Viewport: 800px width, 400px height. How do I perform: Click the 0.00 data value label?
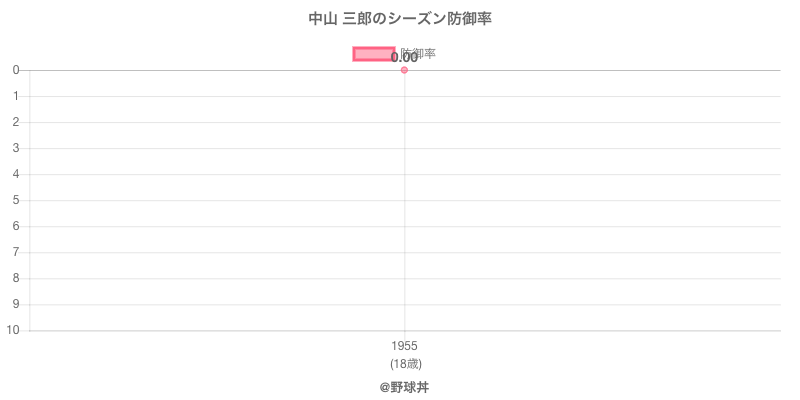pyautogui.click(x=404, y=58)
